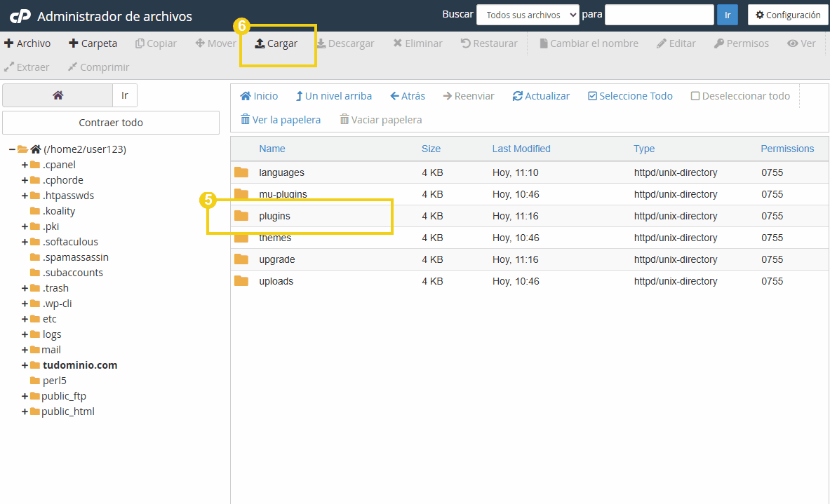Select the plugins folder row
Screen dimensions: 830x504
click(274, 216)
